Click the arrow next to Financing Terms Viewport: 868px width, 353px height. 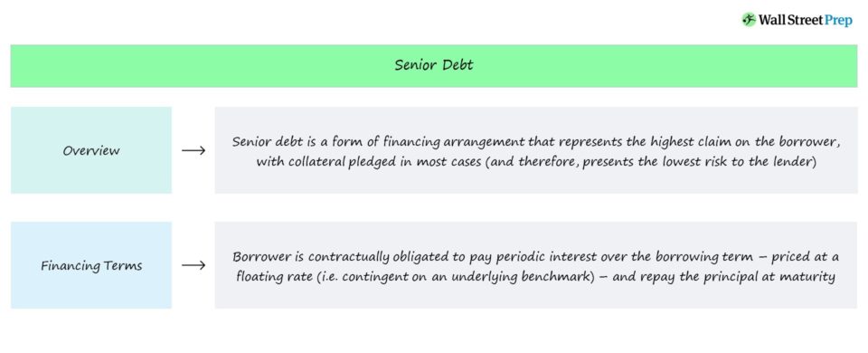[193, 265]
